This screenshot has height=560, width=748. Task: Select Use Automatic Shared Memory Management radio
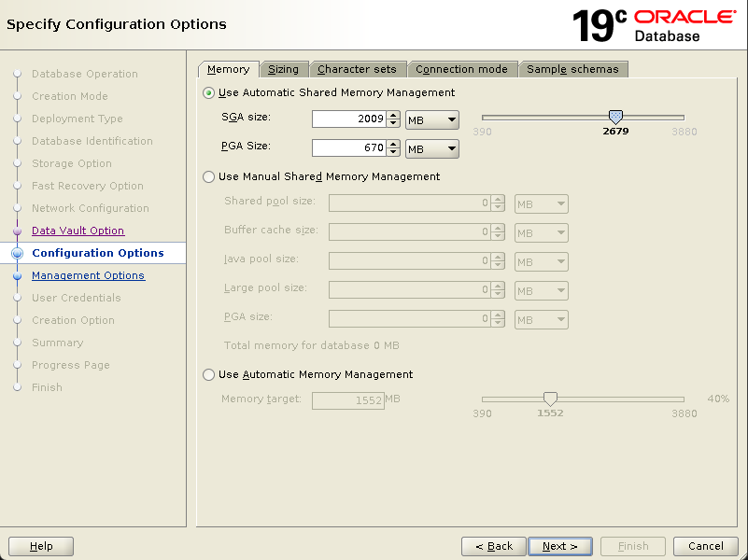tap(208, 93)
